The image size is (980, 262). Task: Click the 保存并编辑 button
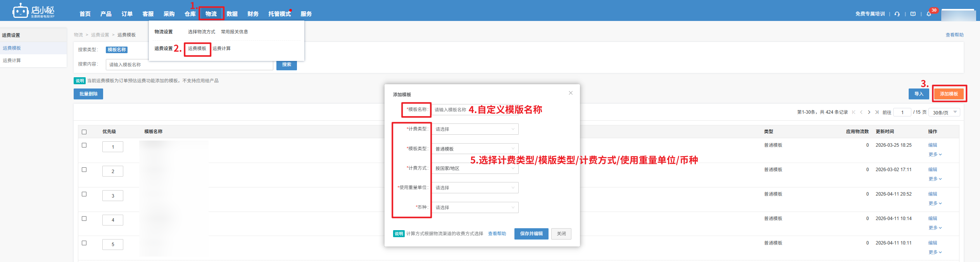coord(531,234)
